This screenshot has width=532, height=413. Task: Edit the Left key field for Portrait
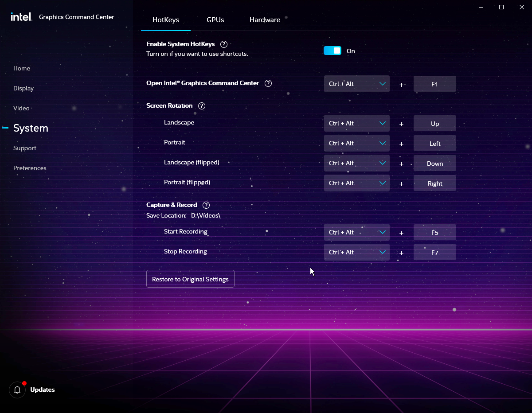coord(435,143)
